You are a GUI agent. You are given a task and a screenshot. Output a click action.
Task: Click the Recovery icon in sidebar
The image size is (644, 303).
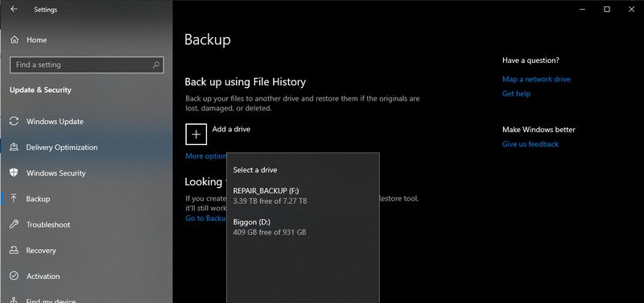[x=14, y=250]
